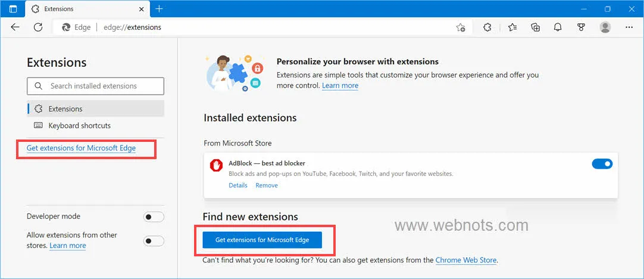This screenshot has width=644, height=279.
Task: Click Remove under AdBlock
Action: (x=267, y=185)
